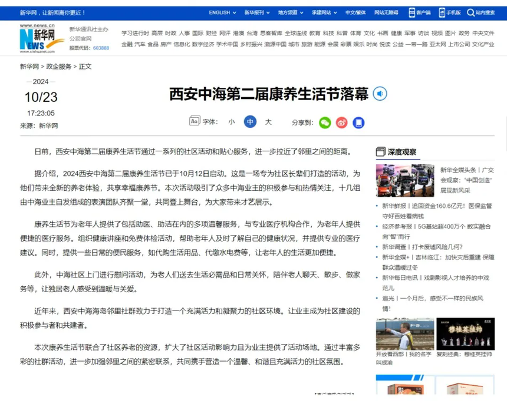The image size is (507, 420).
Task: Open 新华调查 打卡废墟 headline
Action: (x=422, y=247)
